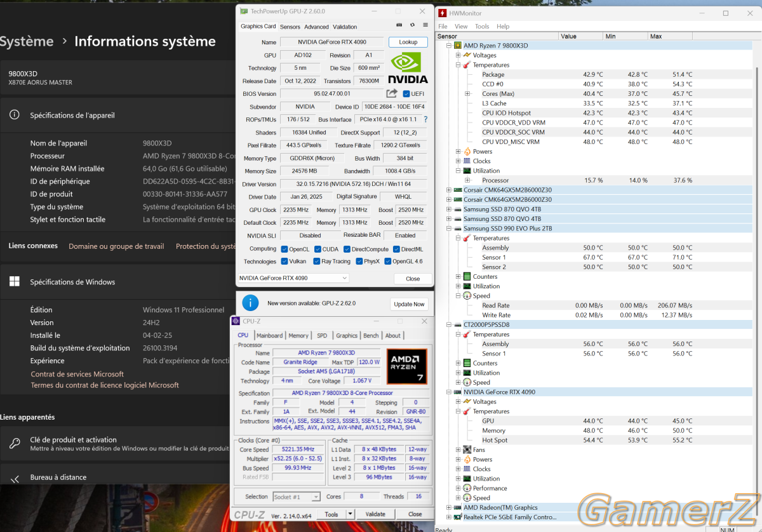Toggle the DirectML checkbox

pos(396,249)
